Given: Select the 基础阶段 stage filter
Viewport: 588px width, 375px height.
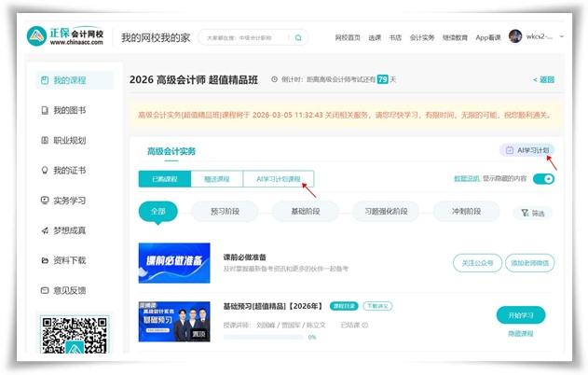Looking at the screenshot, I should click(304, 212).
